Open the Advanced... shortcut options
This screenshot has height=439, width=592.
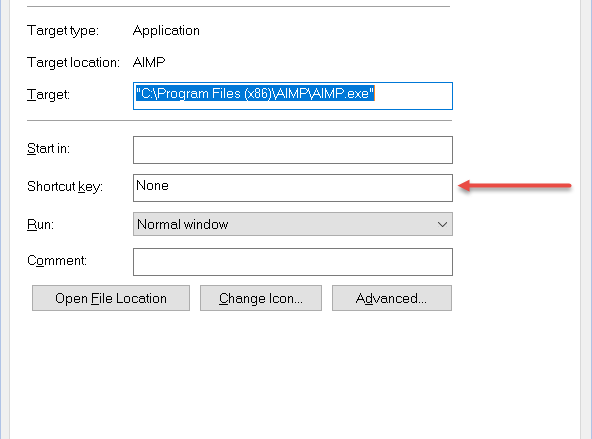[392, 298]
